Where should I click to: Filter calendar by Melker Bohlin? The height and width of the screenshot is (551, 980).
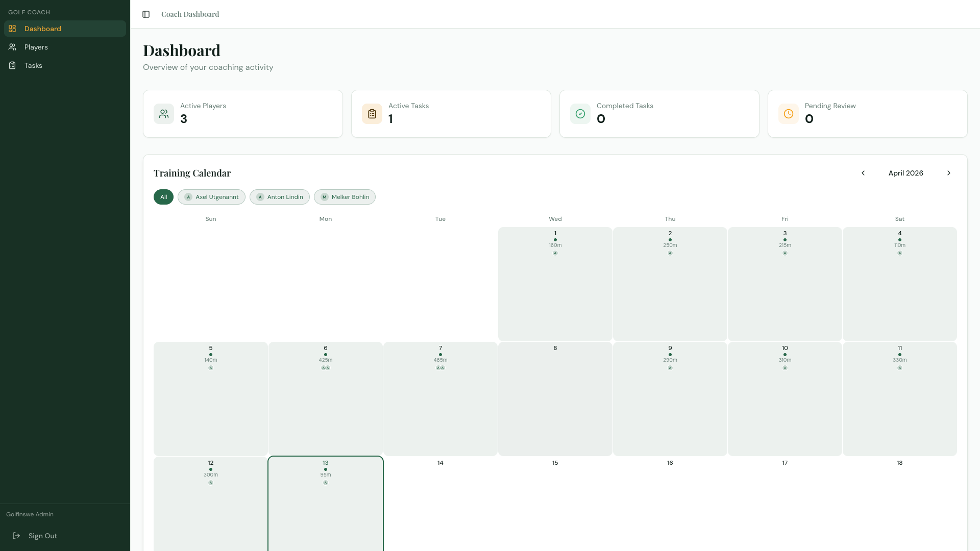[345, 197]
